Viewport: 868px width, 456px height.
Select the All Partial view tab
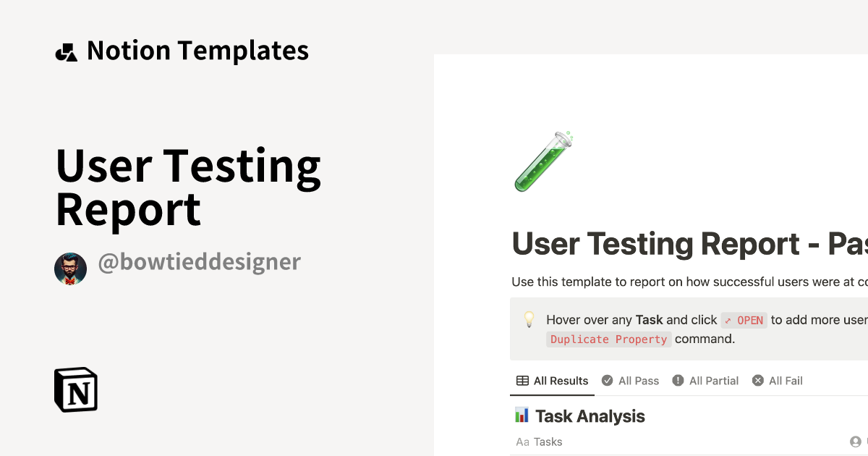[705, 381]
